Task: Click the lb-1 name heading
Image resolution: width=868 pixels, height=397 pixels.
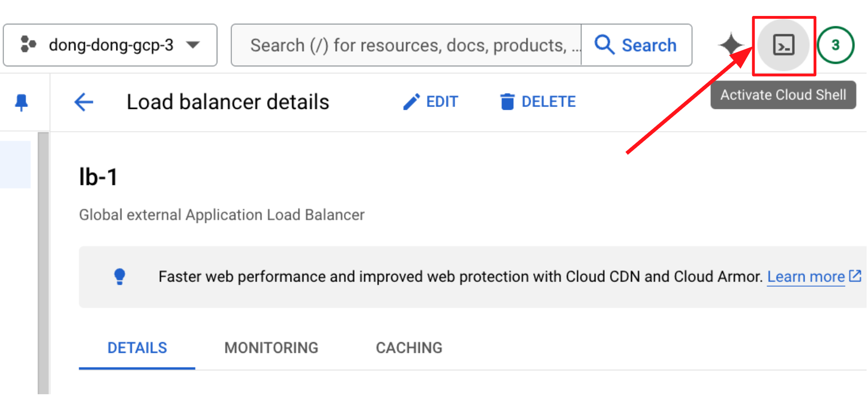Action: click(x=98, y=177)
